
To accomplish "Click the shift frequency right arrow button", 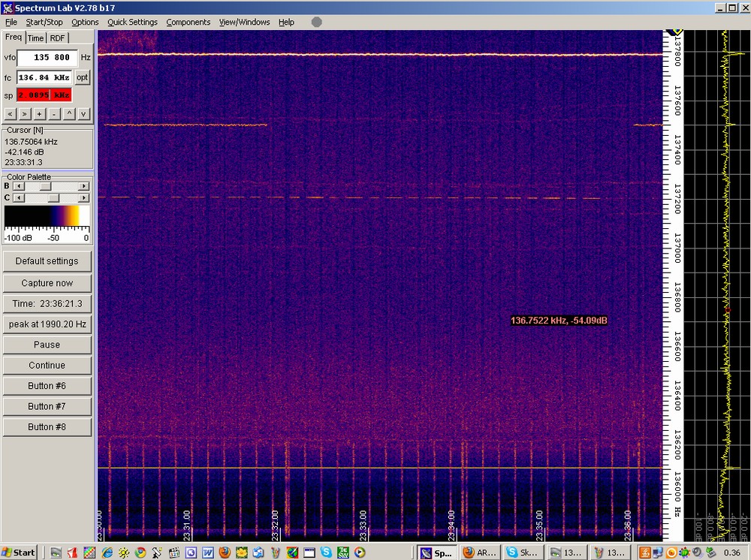I will tap(24, 114).
